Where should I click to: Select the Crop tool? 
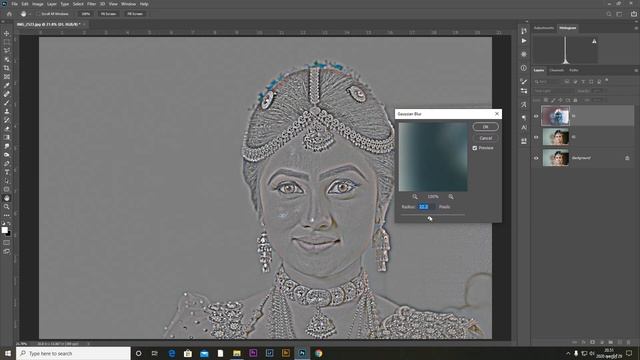coord(7,68)
